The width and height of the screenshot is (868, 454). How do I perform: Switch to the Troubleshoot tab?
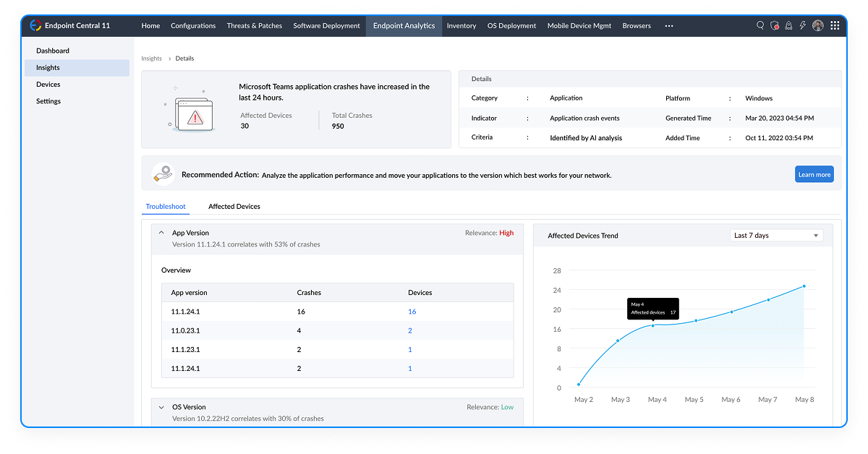pos(166,207)
